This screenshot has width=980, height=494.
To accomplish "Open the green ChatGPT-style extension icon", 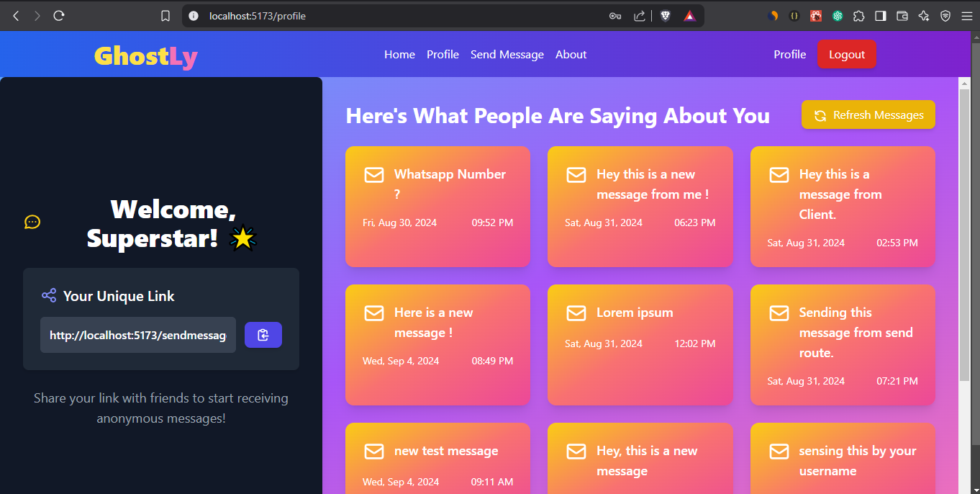I will pos(838,16).
